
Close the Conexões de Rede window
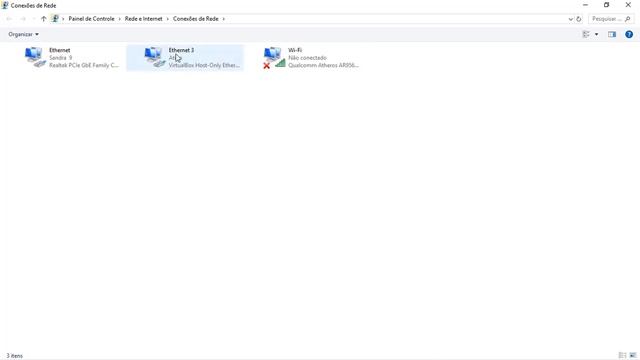[628, 5]
